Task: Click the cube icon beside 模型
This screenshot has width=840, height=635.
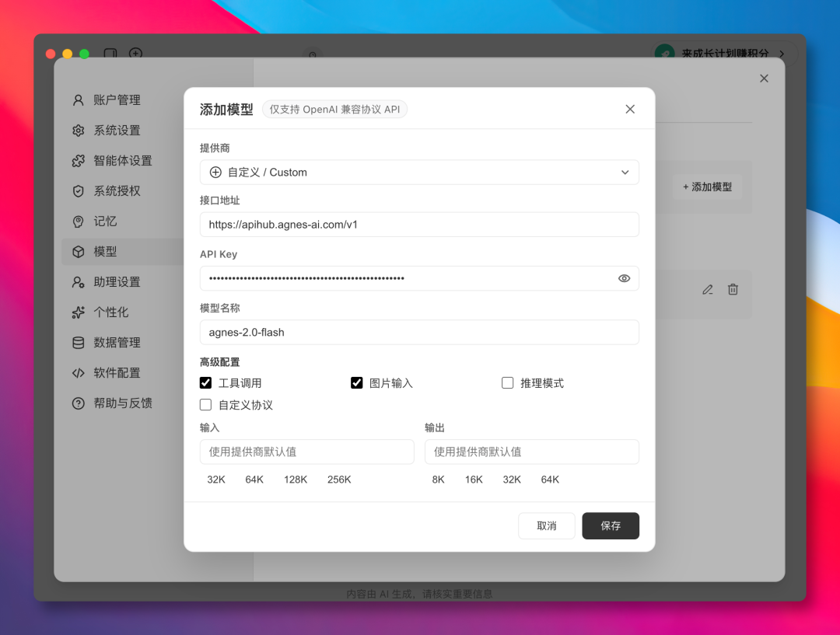Action: click(x=79, y=252)
